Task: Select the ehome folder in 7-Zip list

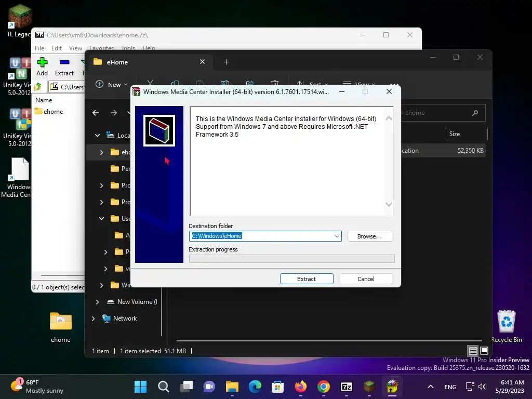Action: click(x=48, y=112)
